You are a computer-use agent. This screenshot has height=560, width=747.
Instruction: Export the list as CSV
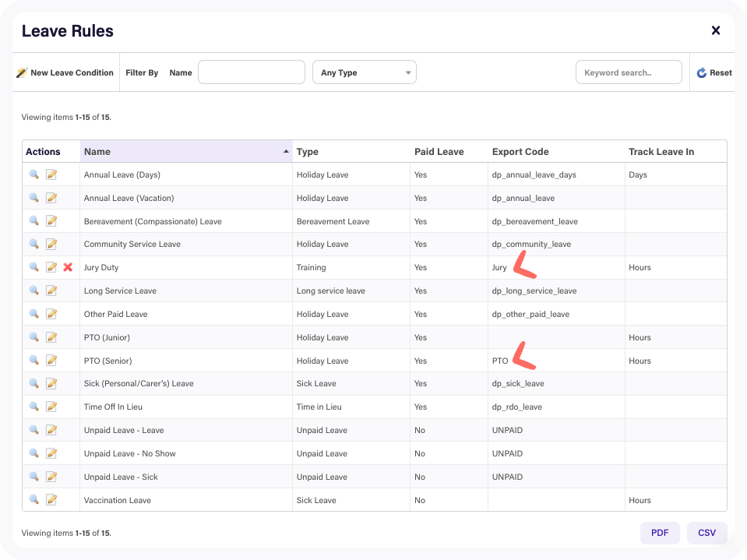click(707, 533)
